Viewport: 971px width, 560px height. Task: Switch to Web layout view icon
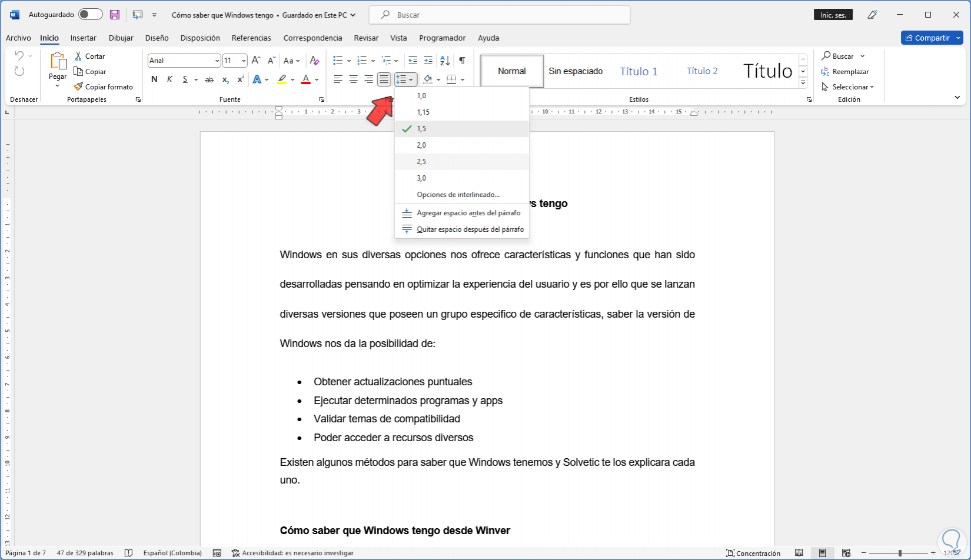846,553
